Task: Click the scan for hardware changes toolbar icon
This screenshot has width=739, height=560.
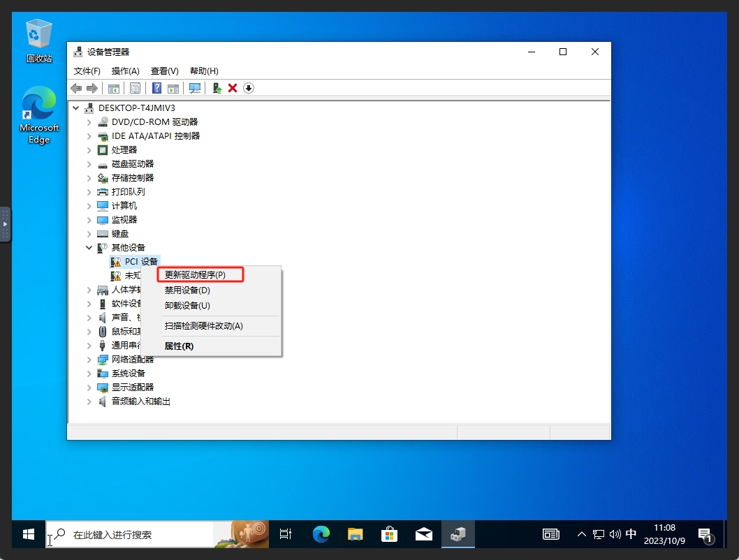Action: click(194, 88)
